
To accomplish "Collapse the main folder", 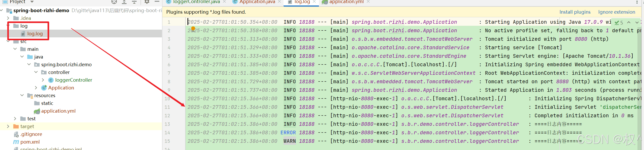I will tap(15, 49).
